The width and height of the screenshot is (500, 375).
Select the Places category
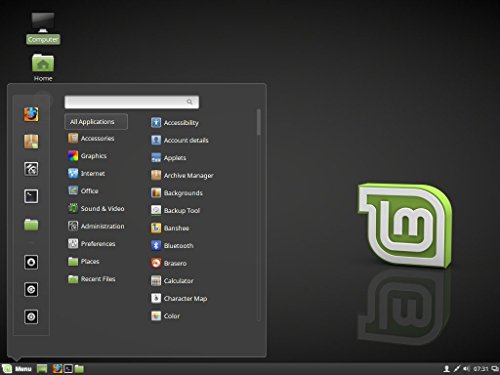[x=84, y=261]
